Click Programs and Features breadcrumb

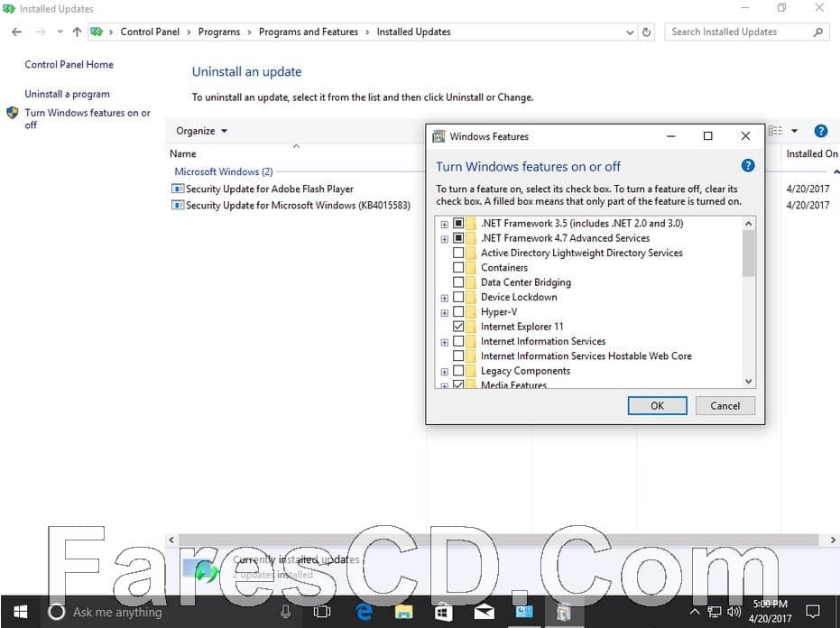309,32
